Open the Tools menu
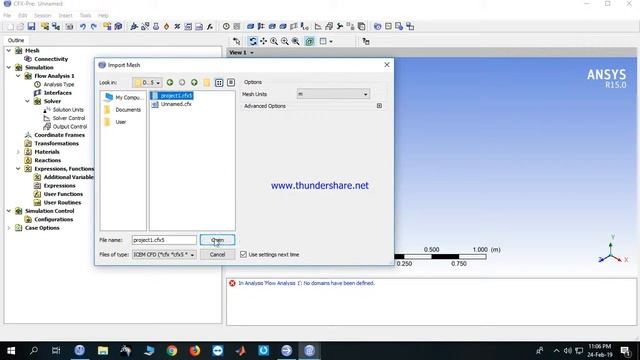The height and width of the screenshot is (360, 640). click(85, 16)
